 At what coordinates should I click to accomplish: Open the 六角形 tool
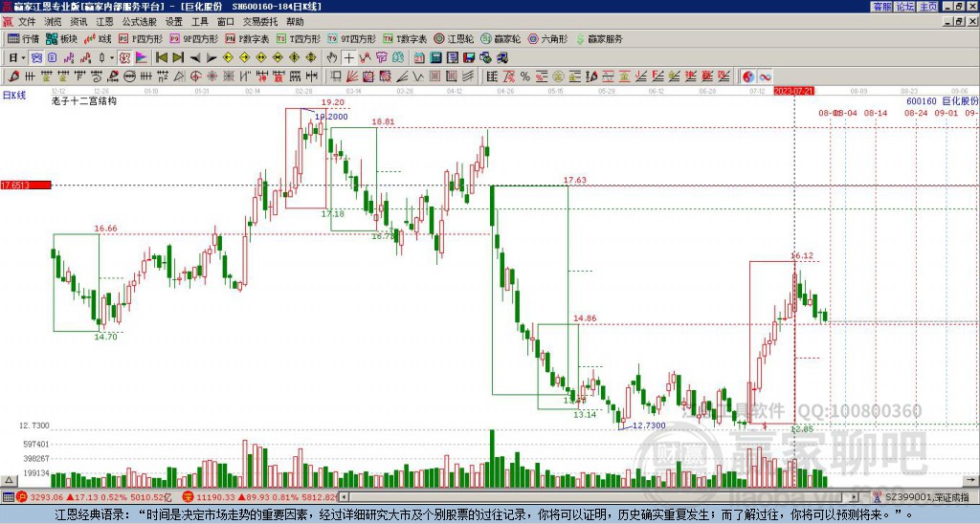(x=548, y=38)
